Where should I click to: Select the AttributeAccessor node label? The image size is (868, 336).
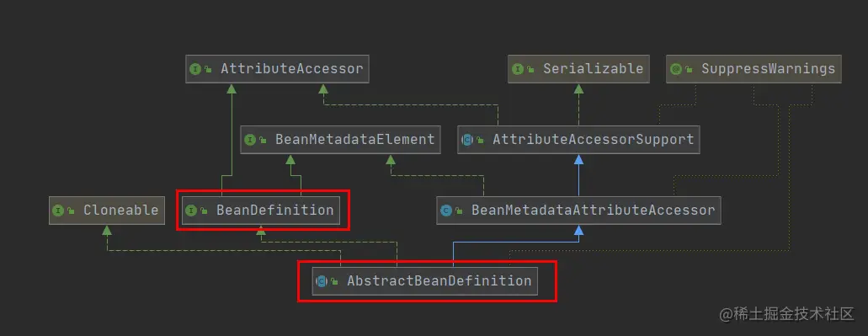click(292, 69)
